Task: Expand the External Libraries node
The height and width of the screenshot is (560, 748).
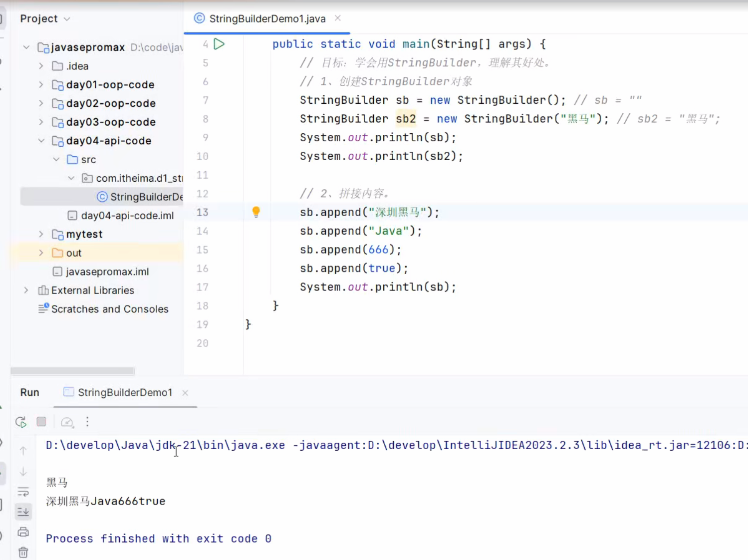Action: pyautogui.click(x=25, y=290)
